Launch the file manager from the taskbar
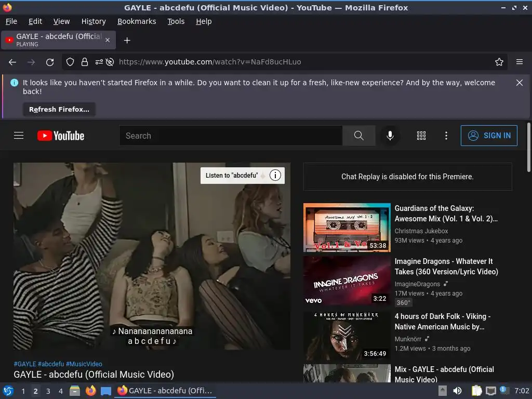This screenshot has height=399, width=532. pos(75,391)
